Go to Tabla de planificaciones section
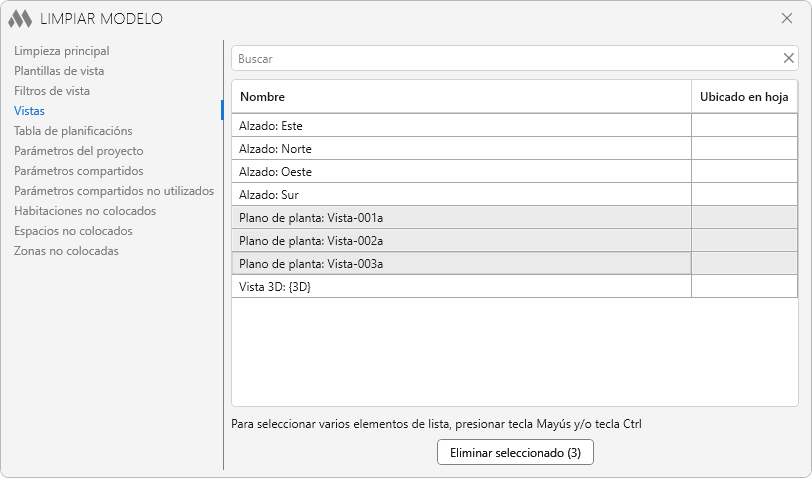 [73, 131]
